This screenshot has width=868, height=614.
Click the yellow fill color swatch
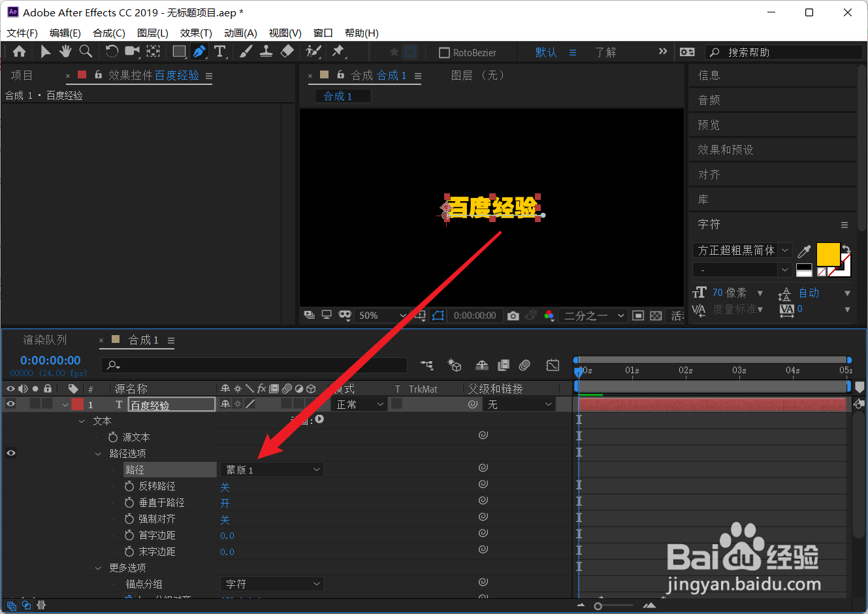coord(828,254)
